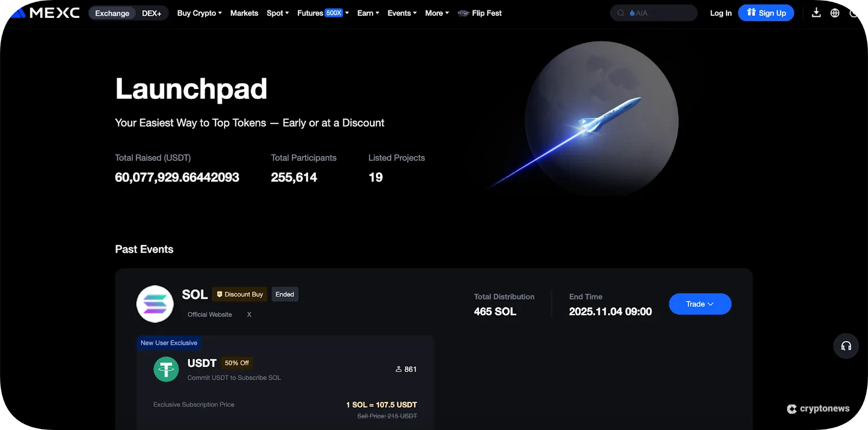Click the search magnifier icon
Viewport: 868px width, 430px height.
click(621, 13)
